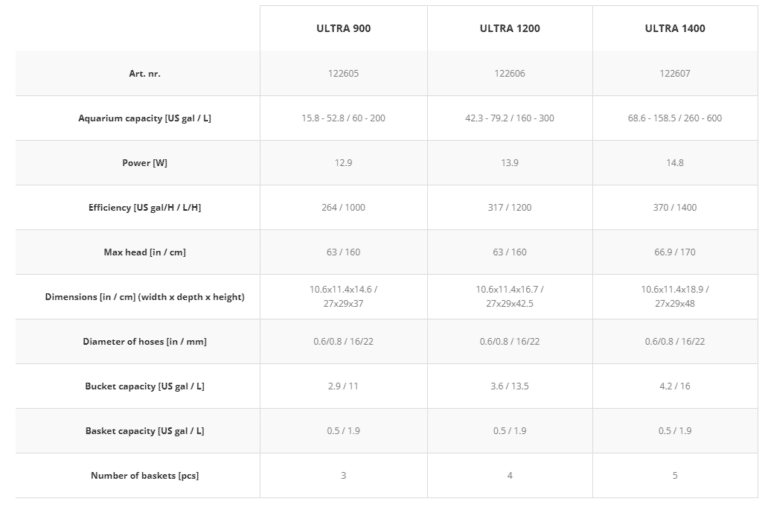
Task: Select the Aquarium capacity row label
Action: 144,118
